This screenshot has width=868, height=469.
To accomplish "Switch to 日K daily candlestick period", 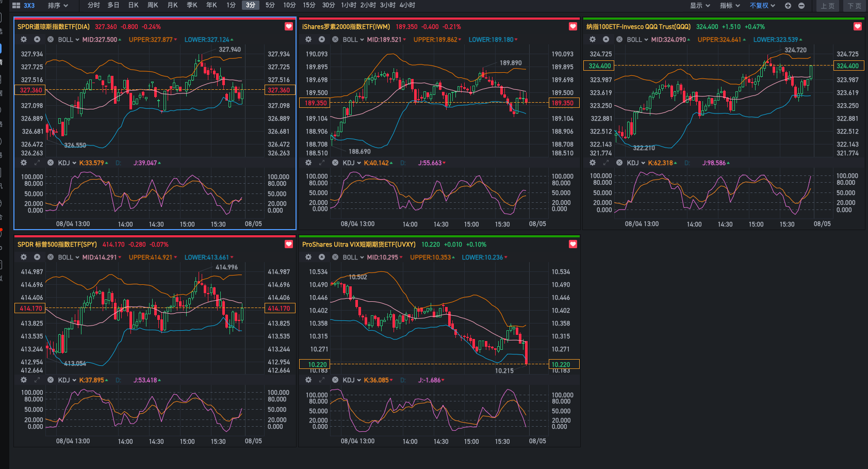I will 134,5.
